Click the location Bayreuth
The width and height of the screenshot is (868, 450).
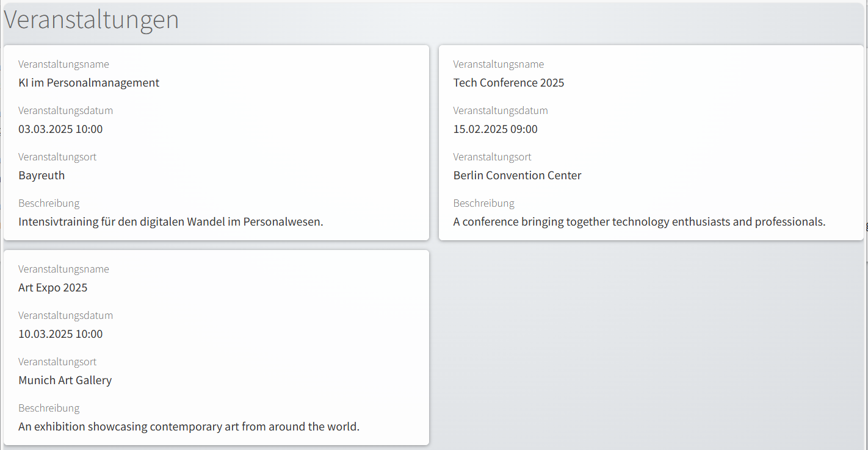[x=42, y=176]
